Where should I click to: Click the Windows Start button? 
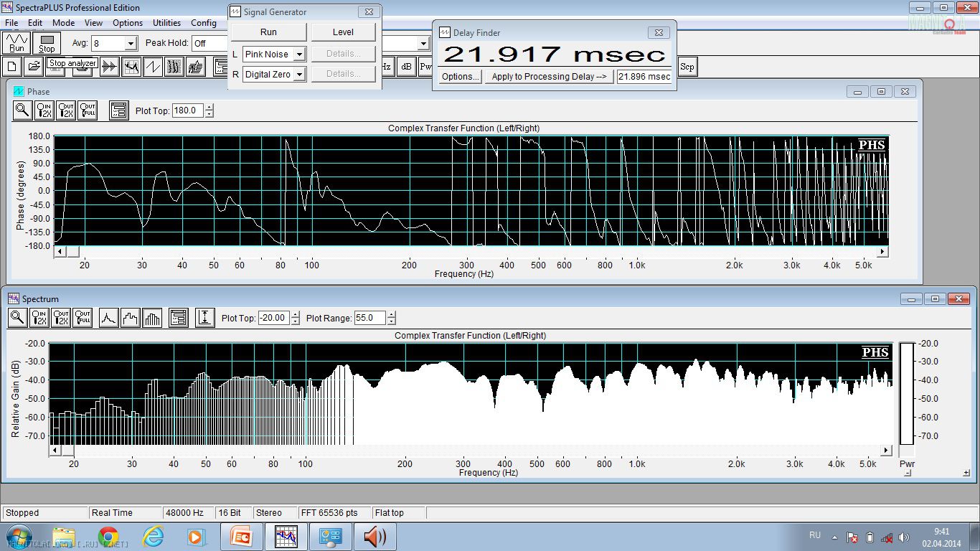click(x=18, y=537)
